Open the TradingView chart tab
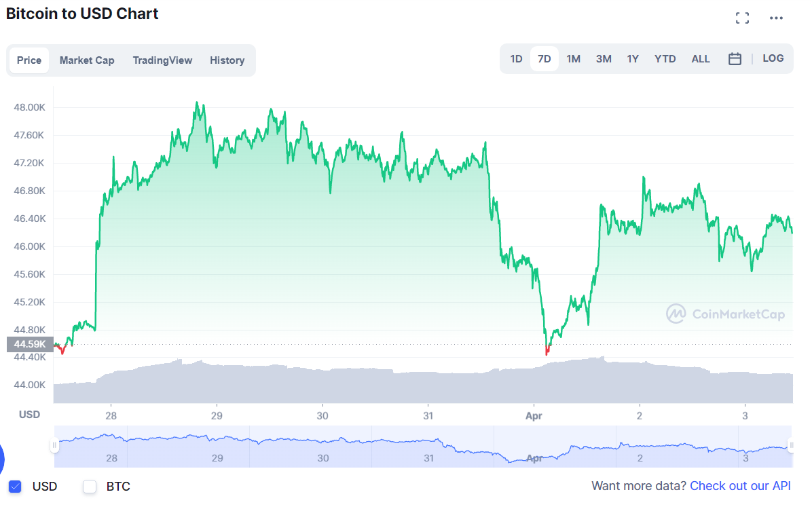The height and width of the screenshot is (509, 812). click(162, 60)
